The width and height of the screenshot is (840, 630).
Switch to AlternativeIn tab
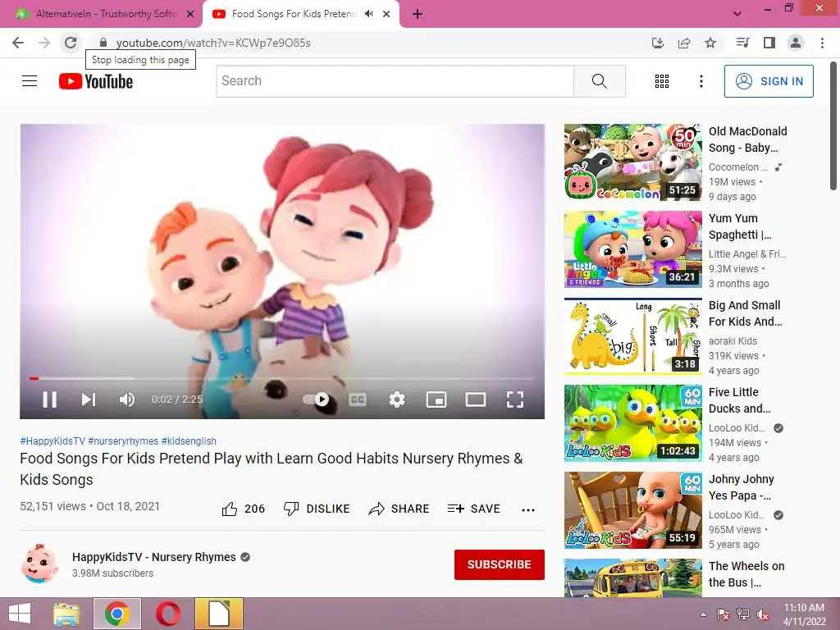(100, 14)
